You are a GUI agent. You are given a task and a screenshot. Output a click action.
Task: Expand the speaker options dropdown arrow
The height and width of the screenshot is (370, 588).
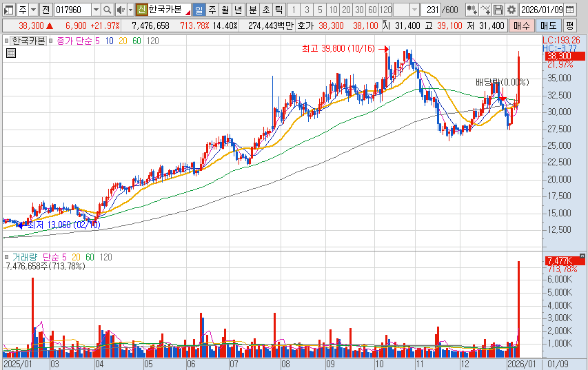[130, 10]
